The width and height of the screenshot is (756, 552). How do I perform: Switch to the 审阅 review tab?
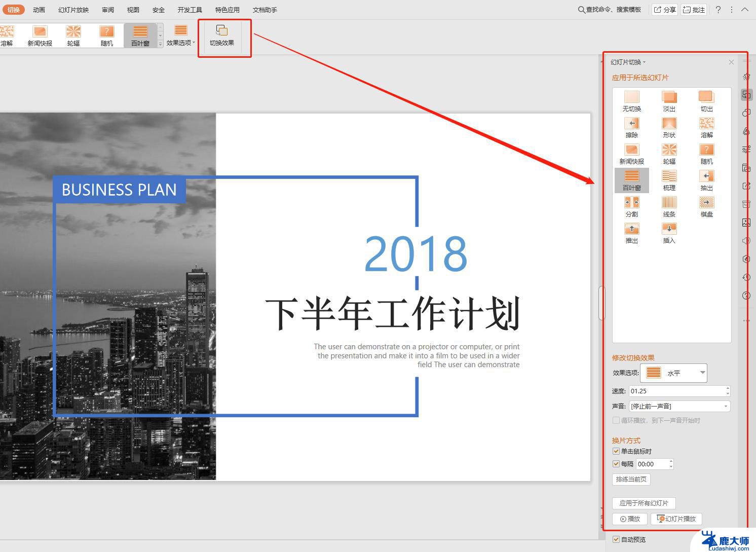108,10
